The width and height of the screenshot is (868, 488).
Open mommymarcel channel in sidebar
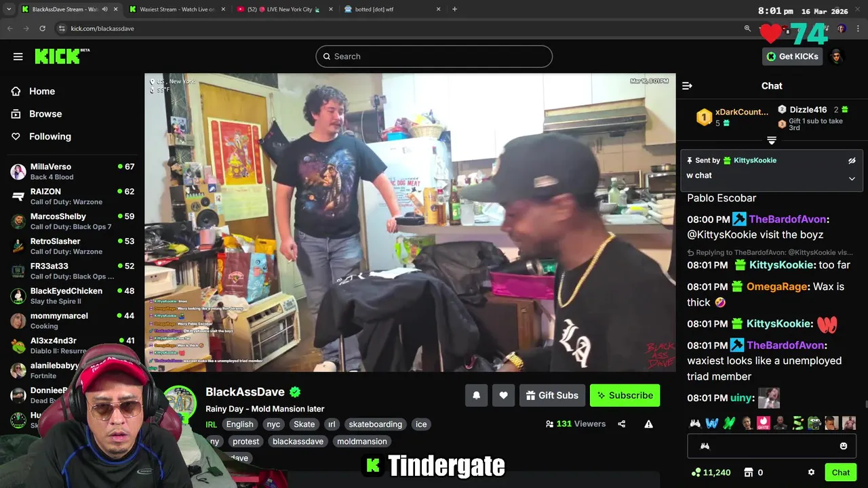(72, 321)
